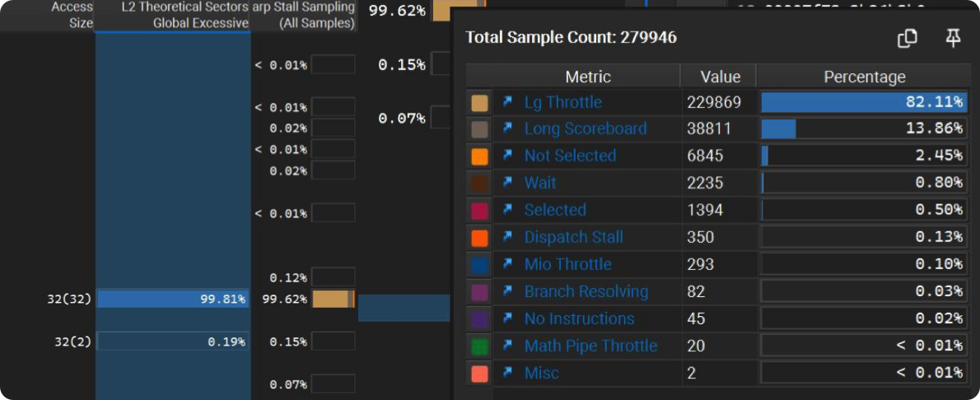Click the gray-brown Long Scoreboard color swatch

[479, 129]
